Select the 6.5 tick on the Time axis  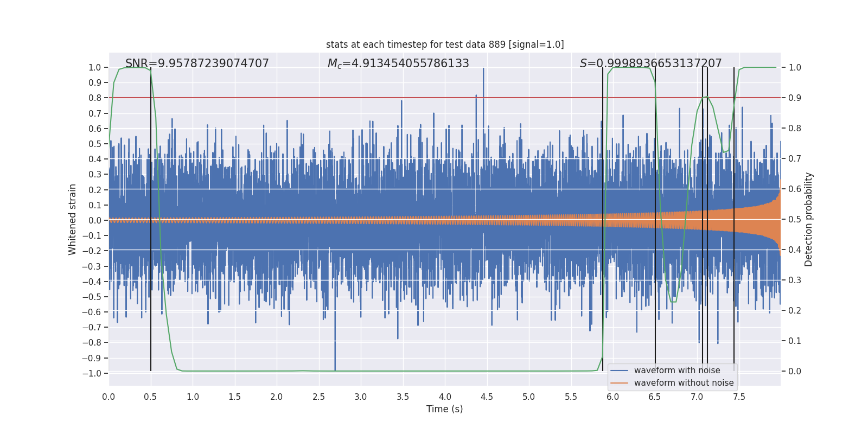tap(655, 397)
